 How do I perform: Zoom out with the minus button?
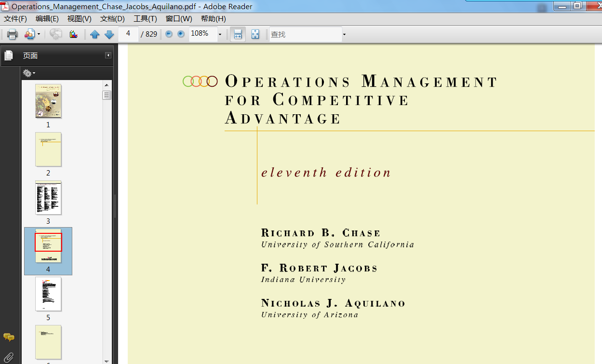point(169,34)
